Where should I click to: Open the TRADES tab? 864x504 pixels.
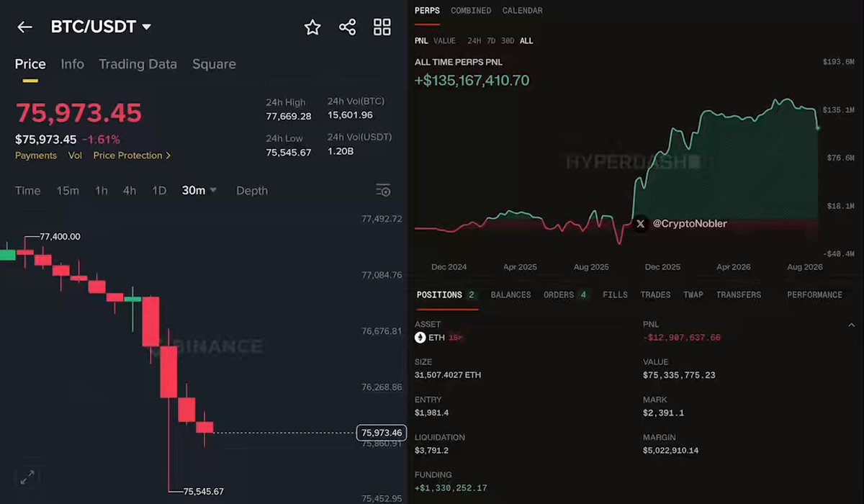click(x=655, y=295)
